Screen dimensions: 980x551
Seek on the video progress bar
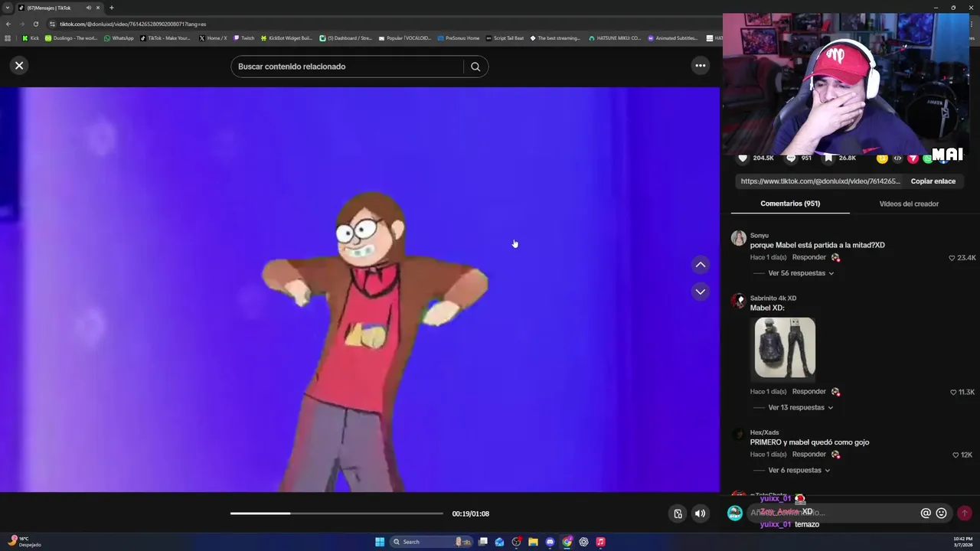337,514
